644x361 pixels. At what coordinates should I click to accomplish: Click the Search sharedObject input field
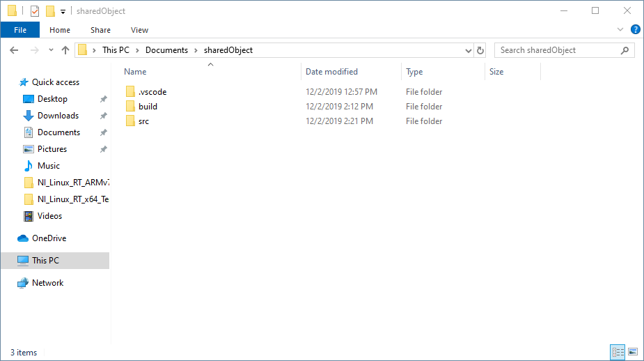coord(557,50)
